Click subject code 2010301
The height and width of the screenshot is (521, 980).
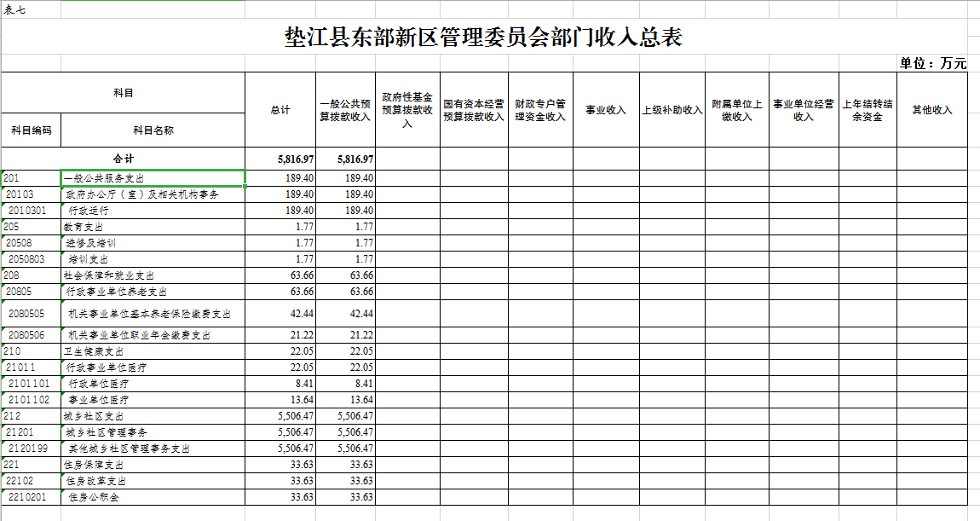click(32, 211)
